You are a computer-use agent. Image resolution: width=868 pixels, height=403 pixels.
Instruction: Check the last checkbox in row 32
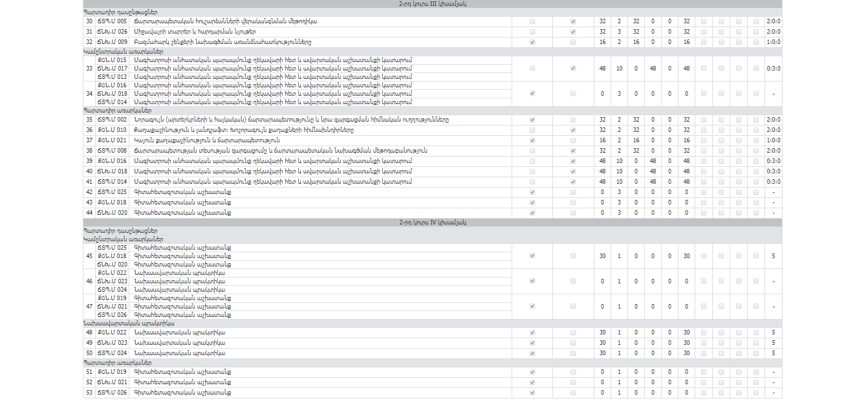click(756, 42)
